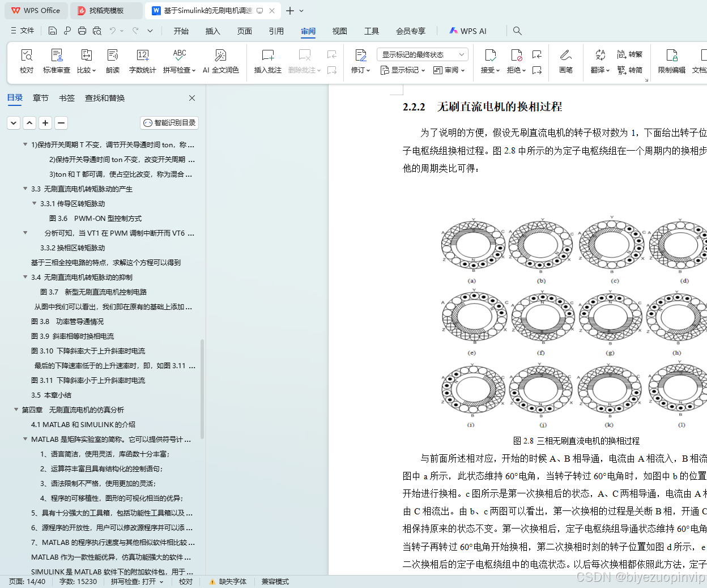
Task: Close the navigation pane
Action: point(192,98)
